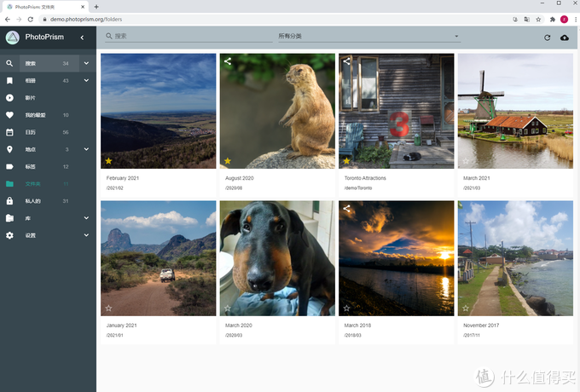This screenshot has height=392, width=580.
Task: Open share options on the Toronto Attractions folder
Action: click(x=346, y=61)
